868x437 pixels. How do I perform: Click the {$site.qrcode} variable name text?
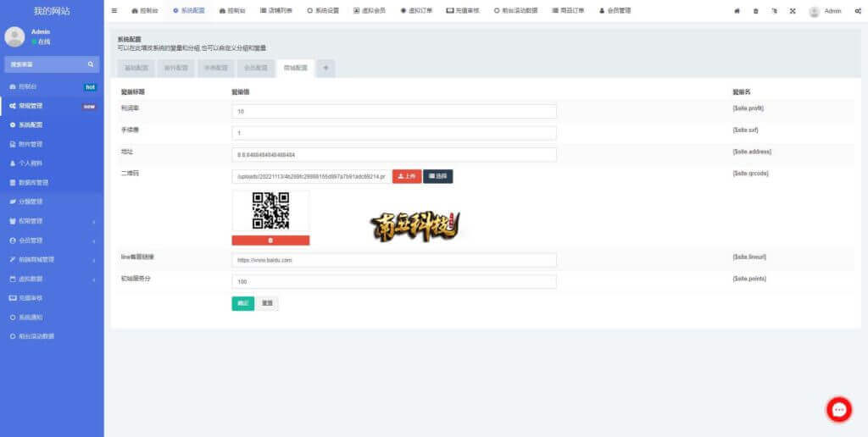point(750,173)
